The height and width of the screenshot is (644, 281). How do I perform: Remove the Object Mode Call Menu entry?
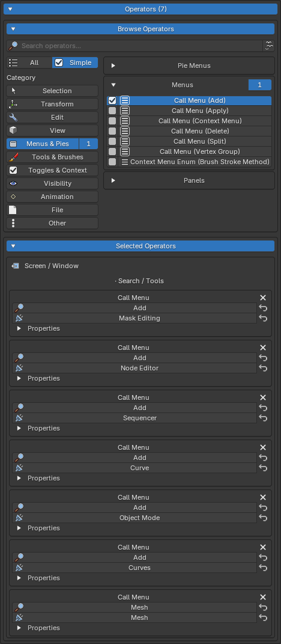pyautogui.click(x=264, y=497)
